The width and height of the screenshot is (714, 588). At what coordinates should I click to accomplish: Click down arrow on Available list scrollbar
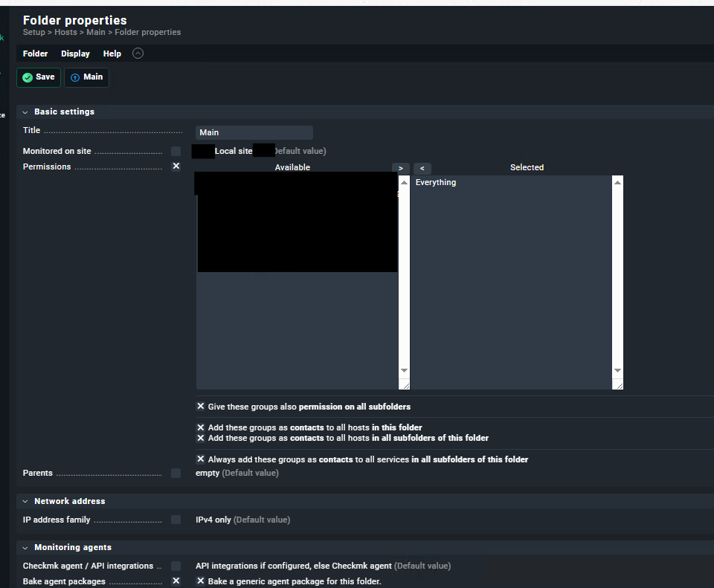tap(404, 370)
